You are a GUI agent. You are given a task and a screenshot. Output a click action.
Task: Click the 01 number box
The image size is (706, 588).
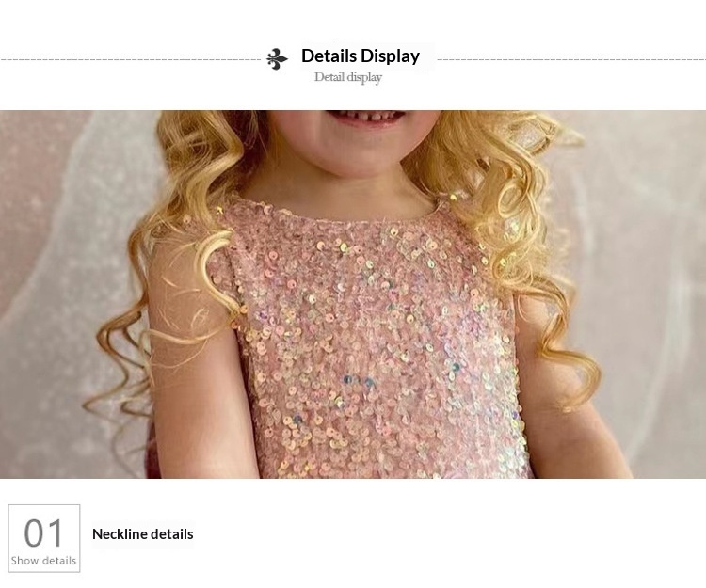tap(44, 538)
